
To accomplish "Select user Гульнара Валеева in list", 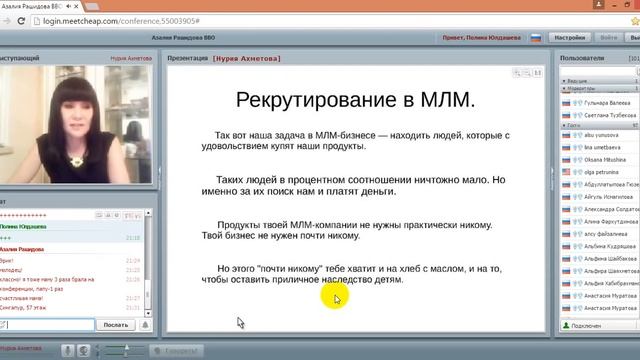I will [607, 103].
